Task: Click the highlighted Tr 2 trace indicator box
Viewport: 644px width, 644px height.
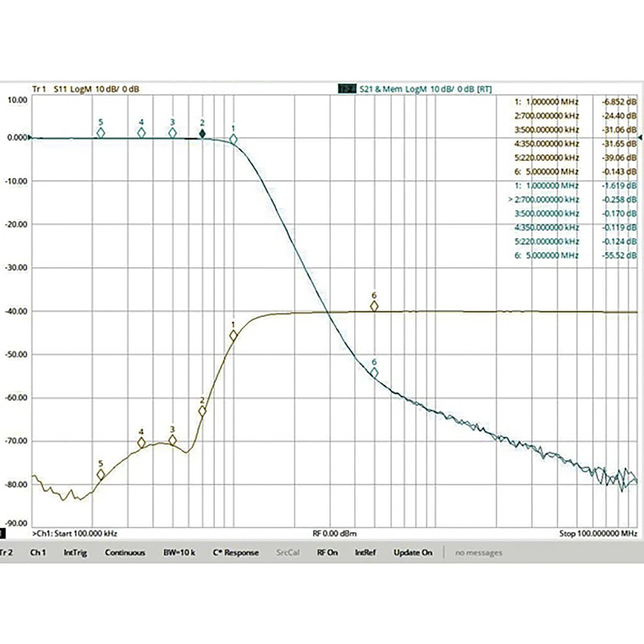Action: [347, 89]
